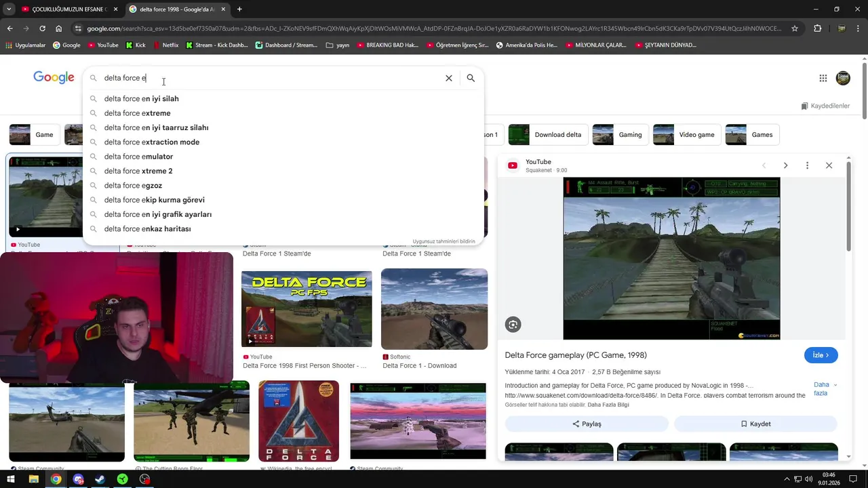Screen dimensions: 868x488
Task: Open the Delta Force box art Wikipedia image
Action: (x=298, y=421)
